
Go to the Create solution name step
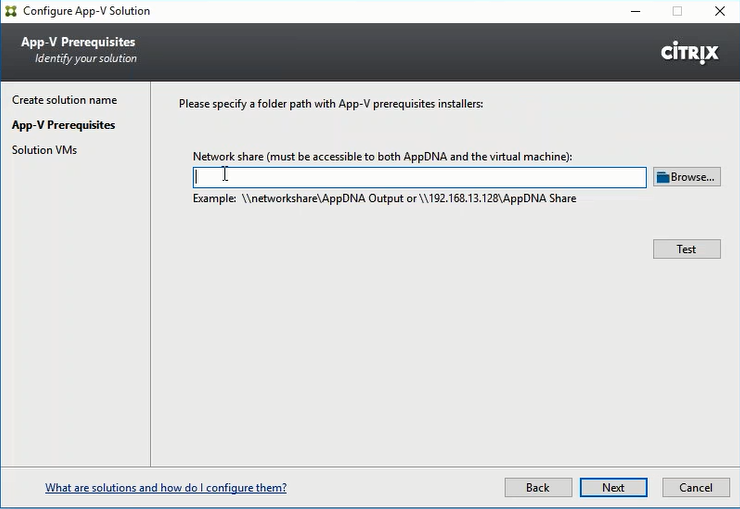64,100
